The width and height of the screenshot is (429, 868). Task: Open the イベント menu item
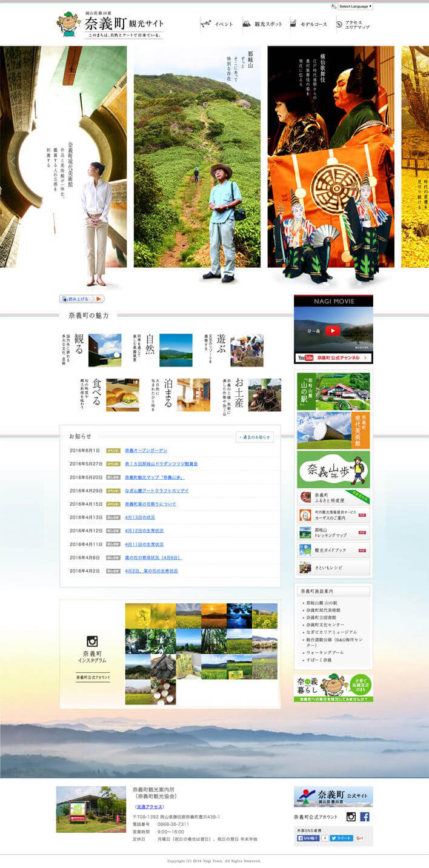(218, 24)
